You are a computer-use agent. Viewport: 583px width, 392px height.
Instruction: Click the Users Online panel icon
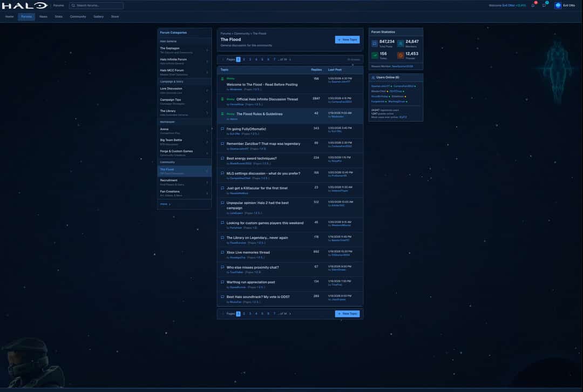pos(373,77)
